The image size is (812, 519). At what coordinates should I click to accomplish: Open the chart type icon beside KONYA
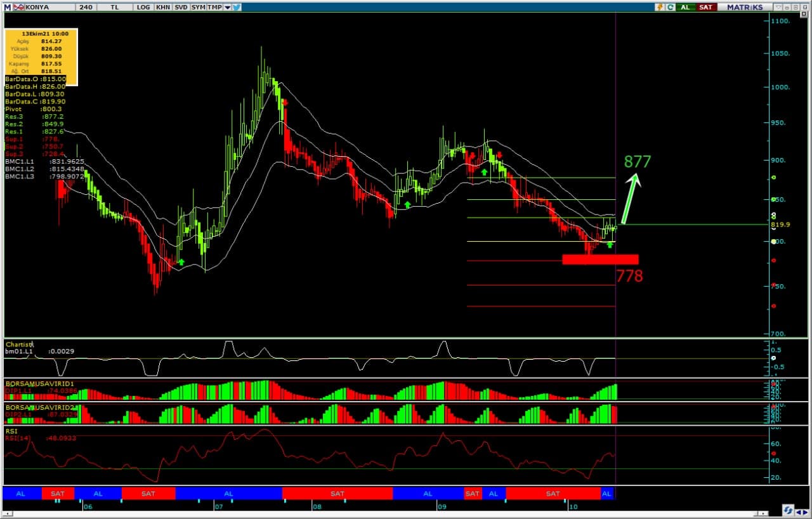(x=18, y=7)
